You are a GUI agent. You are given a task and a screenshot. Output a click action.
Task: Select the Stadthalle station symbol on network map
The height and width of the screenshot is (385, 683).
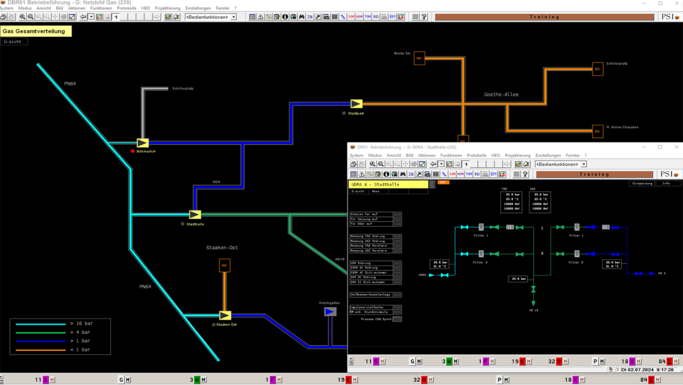coord(195,214)
